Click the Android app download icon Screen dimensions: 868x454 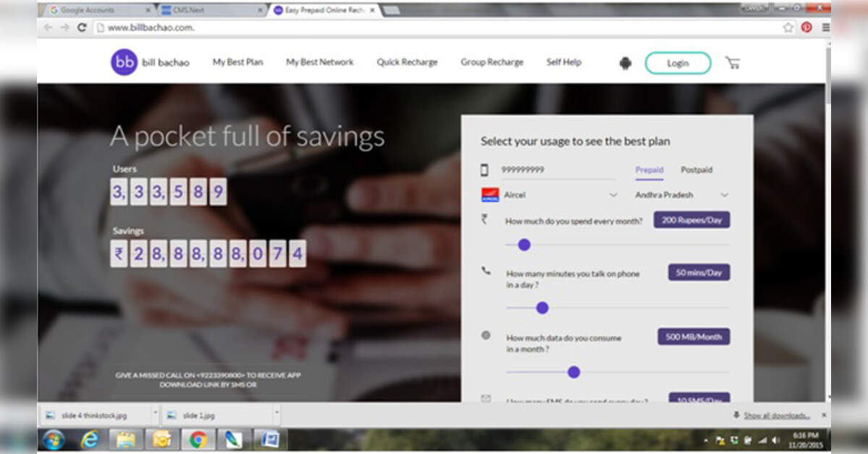coord(625,63)
